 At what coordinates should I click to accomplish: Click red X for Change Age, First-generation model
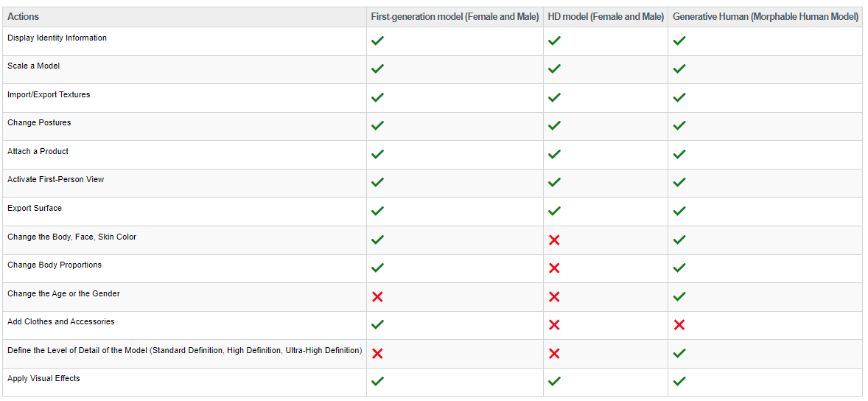(x=377, y=297)
